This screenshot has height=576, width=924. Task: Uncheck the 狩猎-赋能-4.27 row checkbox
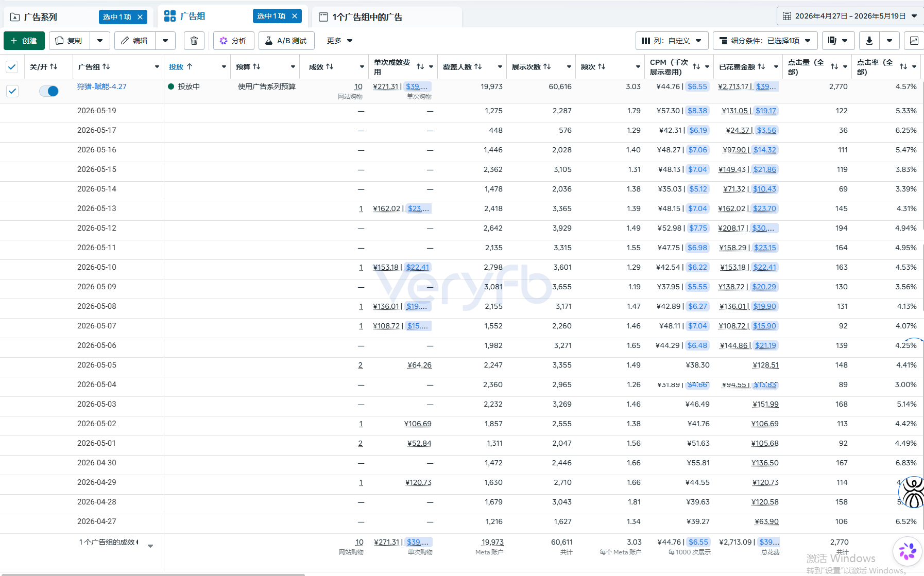click(x=12, y=91)
